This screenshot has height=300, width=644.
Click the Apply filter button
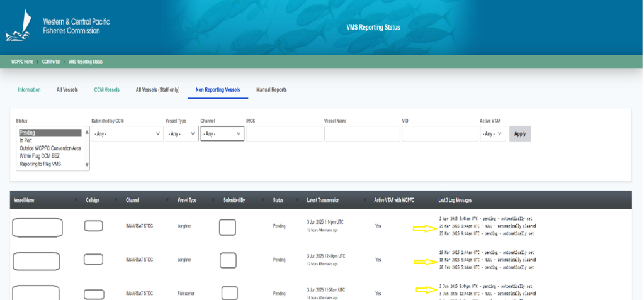520,134
